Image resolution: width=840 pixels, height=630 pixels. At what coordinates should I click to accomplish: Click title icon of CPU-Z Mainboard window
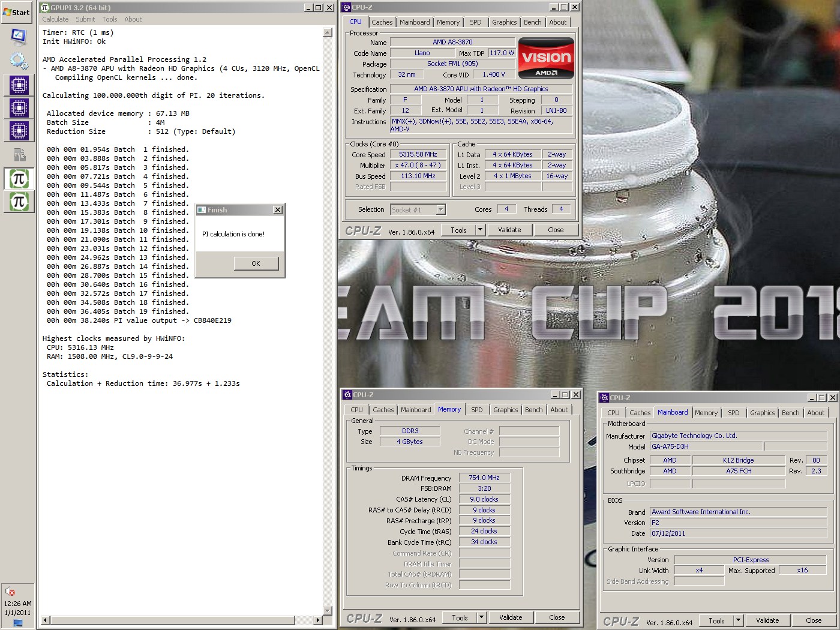click(604, 398)
